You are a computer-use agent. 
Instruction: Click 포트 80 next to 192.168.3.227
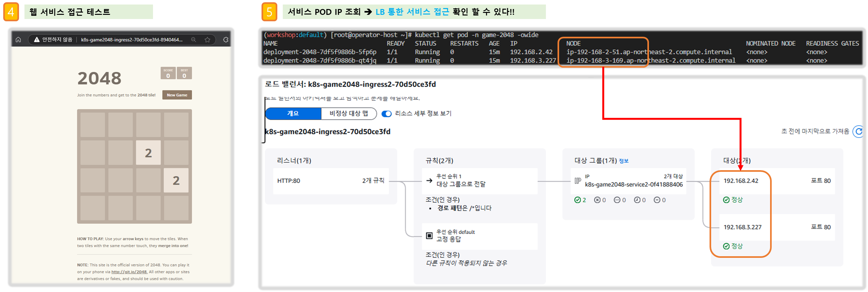tap(820, 227)
